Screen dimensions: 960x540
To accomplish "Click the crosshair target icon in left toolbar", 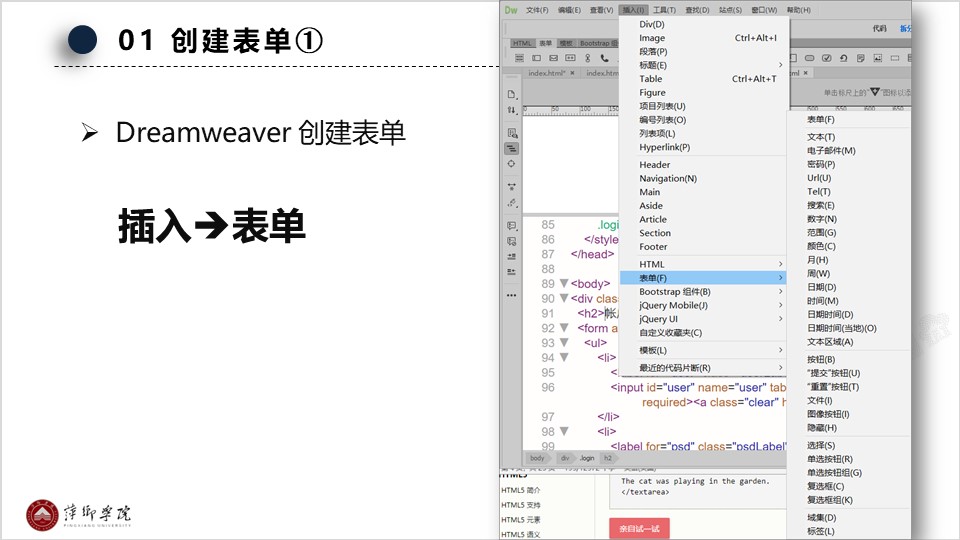I will coord(511,164).
